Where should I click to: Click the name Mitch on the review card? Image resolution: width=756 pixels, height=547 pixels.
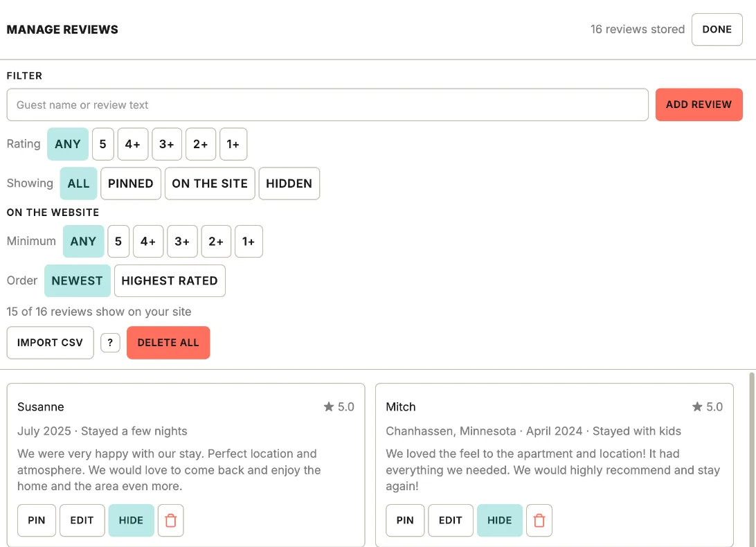point(401,407)
